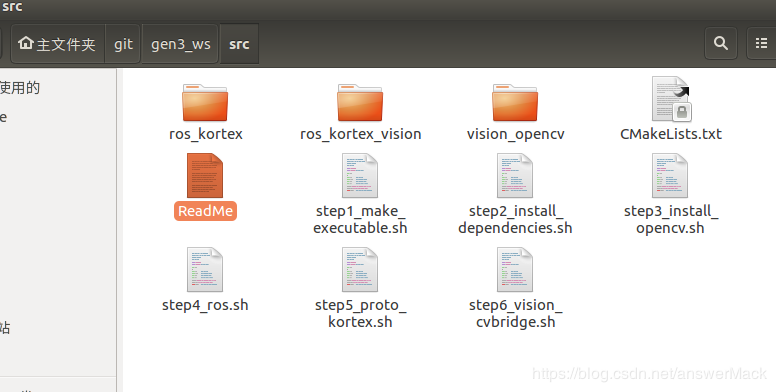Select the CMakeLists.txt file icon
This screenshot has height=392, width=776.
pyautogui.click(x=672, y=99)
